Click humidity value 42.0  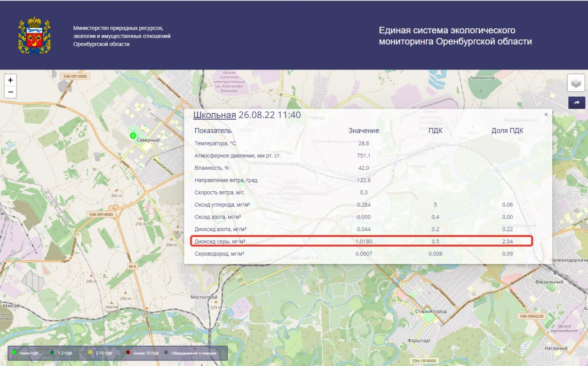click(364, 168)
